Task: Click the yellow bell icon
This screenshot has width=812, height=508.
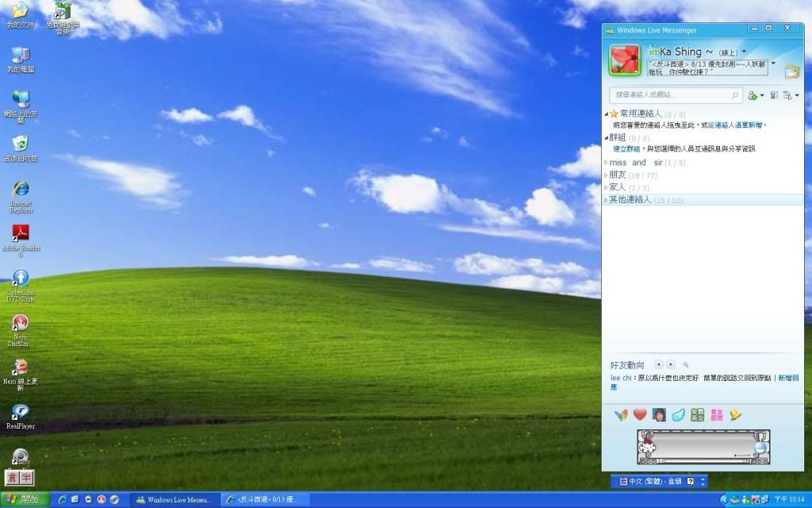Action: coord(735,415)
